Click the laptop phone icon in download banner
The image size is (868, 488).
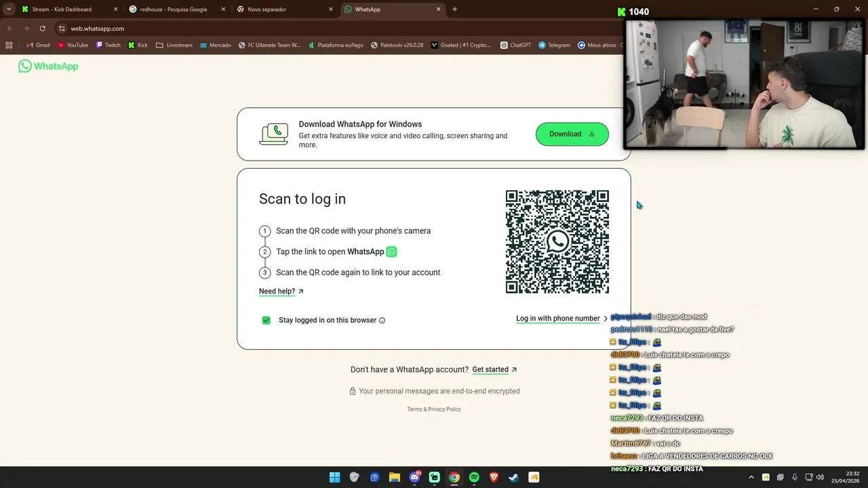tap(274, 134)
